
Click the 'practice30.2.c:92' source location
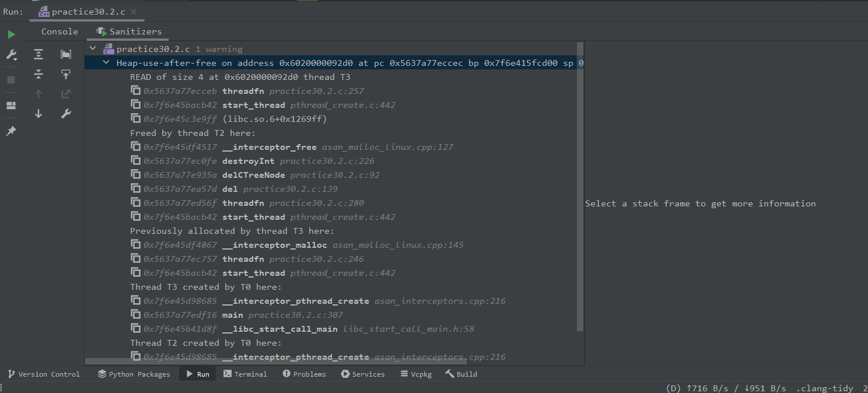(x=335, y=175)
